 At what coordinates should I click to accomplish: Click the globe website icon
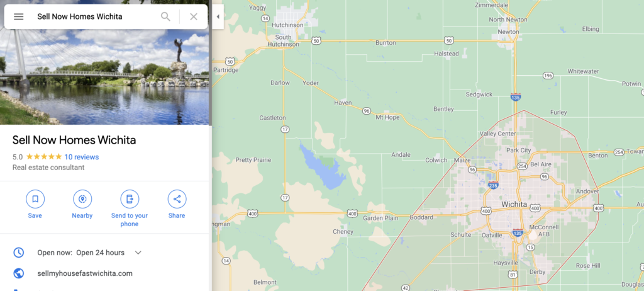tap(18, 273)
